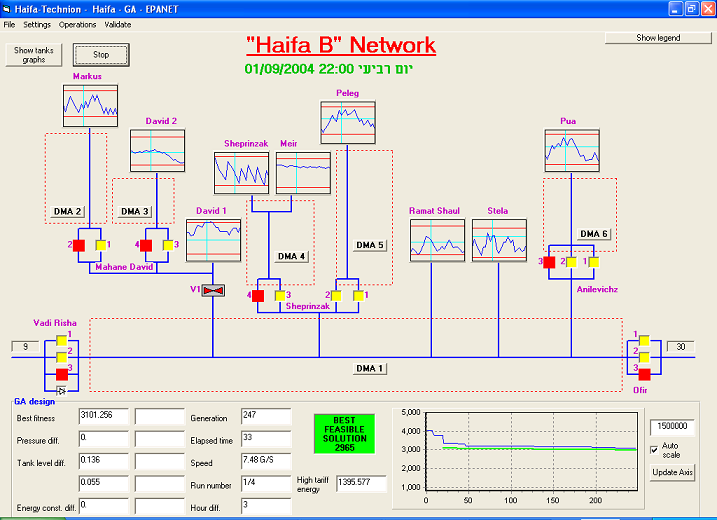Open the Pua tank graph
This screenshot has height=520, width=717.
[x=572, y=150]
